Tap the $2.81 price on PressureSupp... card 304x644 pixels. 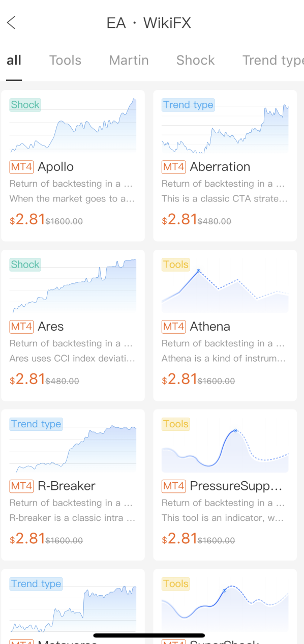179,539
